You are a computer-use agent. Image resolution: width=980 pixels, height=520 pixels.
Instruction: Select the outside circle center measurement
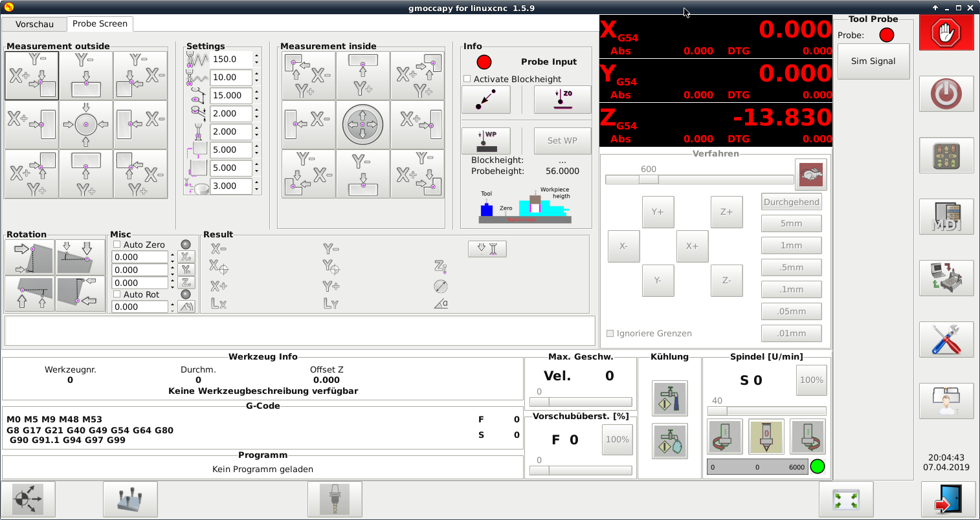tap(86, 125)
